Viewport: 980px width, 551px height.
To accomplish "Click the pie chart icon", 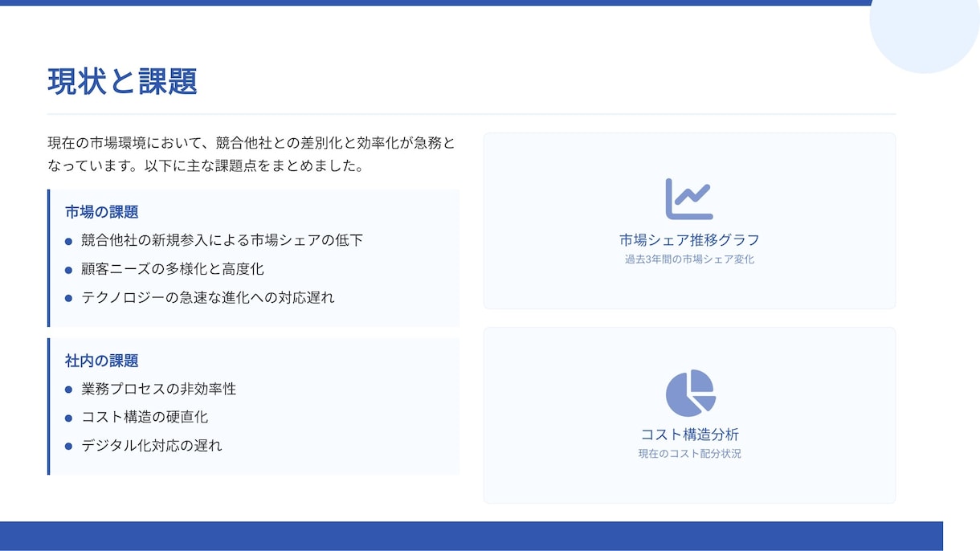I will (x=690, y=394).
